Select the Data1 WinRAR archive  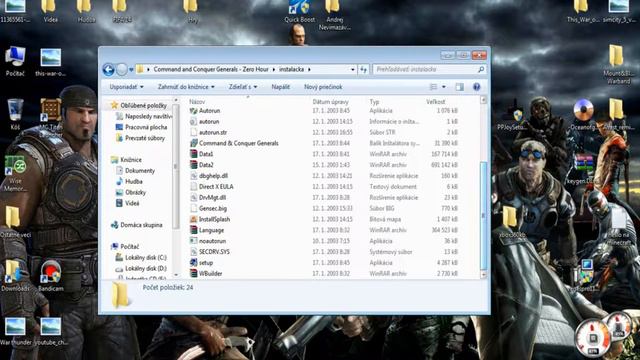[x=206, y=154]
